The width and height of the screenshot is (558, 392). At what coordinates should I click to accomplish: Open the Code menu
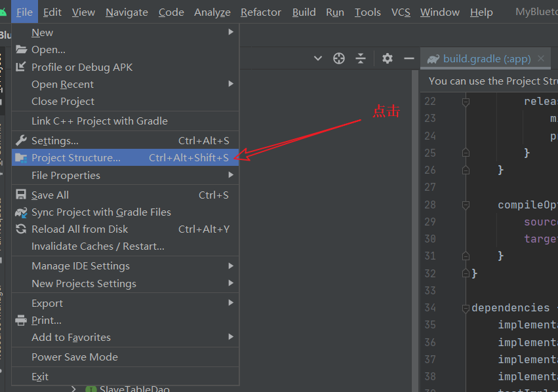pos(171,12)
